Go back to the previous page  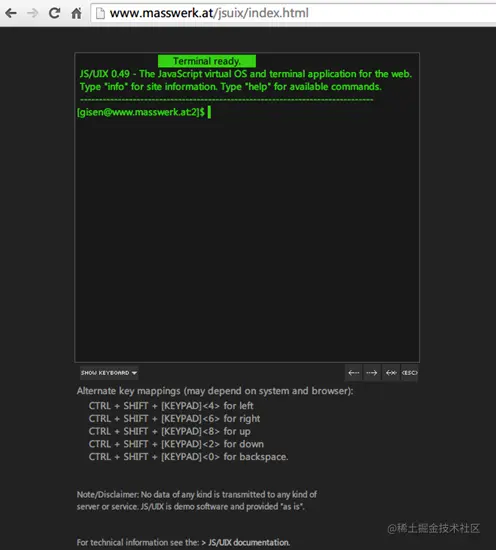11,13
